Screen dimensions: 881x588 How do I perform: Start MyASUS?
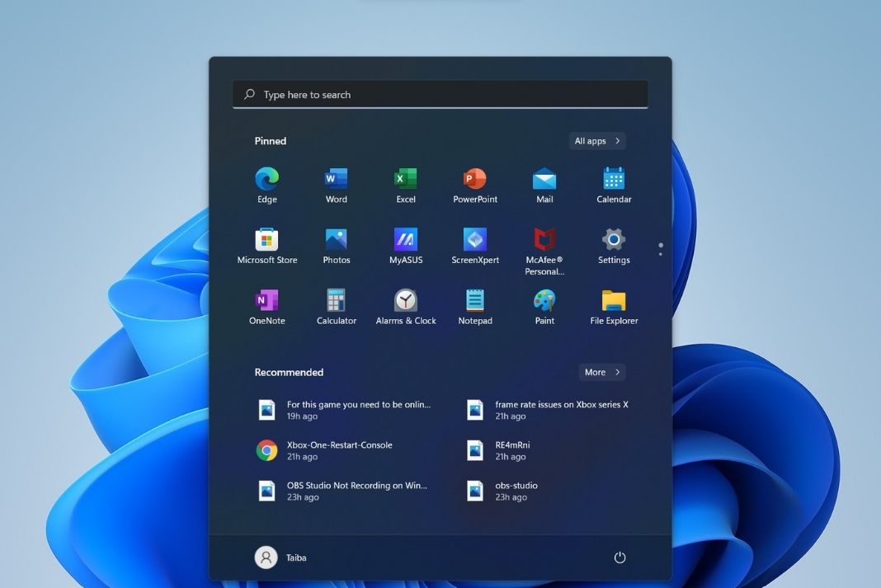[x=405, y=245]
